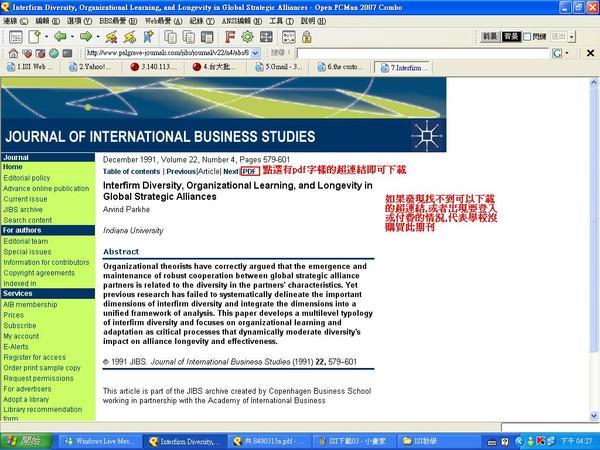600x450 pixels.
Task: Open the My account link
Action: 21,336
